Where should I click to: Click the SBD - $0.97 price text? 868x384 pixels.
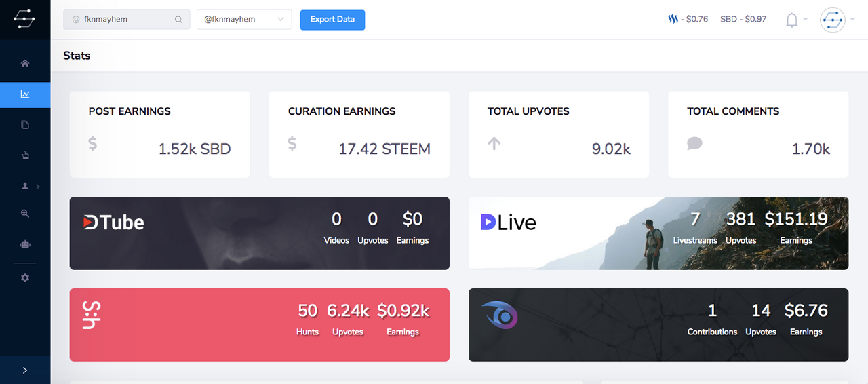tap(743, 19)
